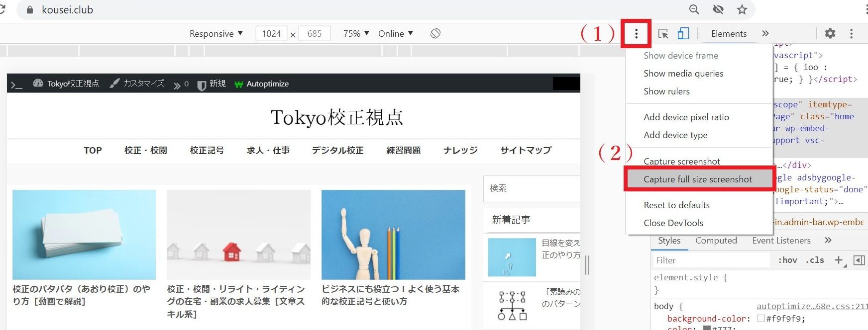868x330 pixels.
Task: Show more DevTools panels chevron
Action: tap(765, 33)
